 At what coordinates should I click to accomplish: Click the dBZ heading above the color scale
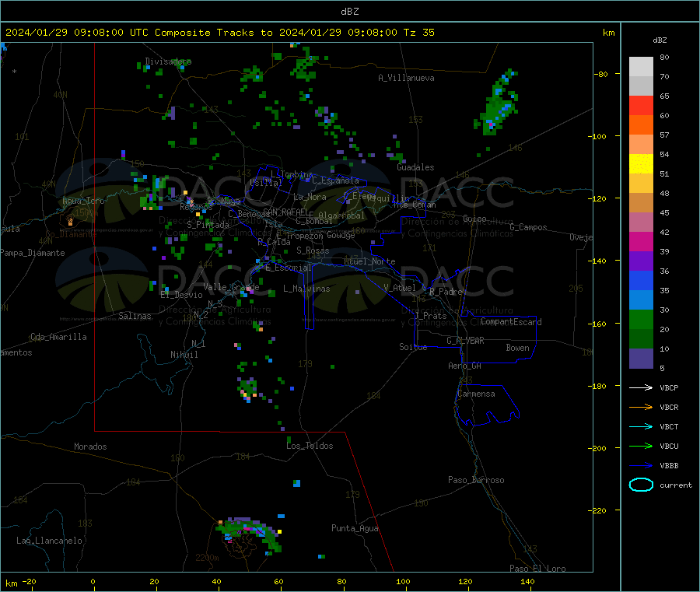click(x=660, y=40)
